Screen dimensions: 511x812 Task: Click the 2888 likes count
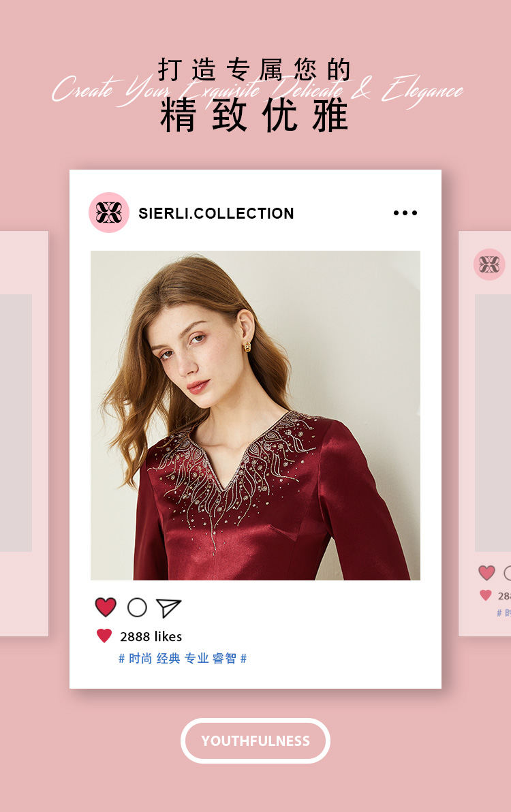151,636
